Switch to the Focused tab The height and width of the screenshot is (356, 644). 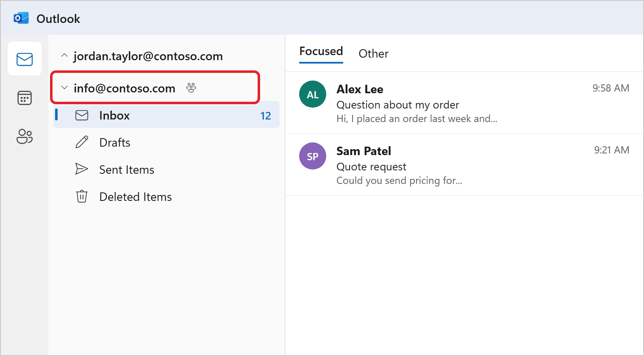[x=321, y=52]
